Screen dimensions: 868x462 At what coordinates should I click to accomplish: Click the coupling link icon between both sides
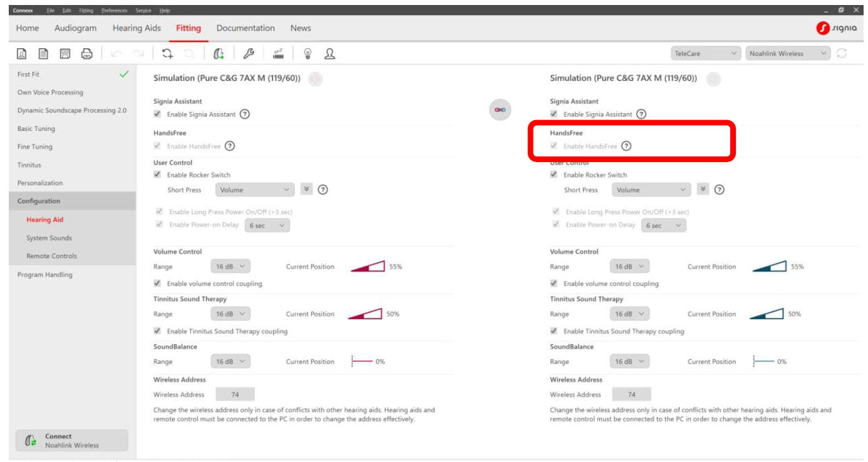pyautogui.click(x=500, y=110)
